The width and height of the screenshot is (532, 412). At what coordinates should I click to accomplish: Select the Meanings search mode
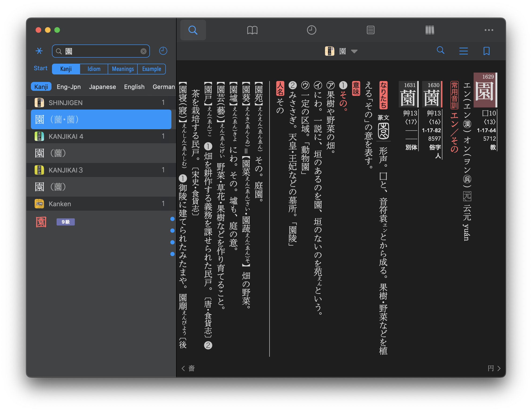pos(123,69)
